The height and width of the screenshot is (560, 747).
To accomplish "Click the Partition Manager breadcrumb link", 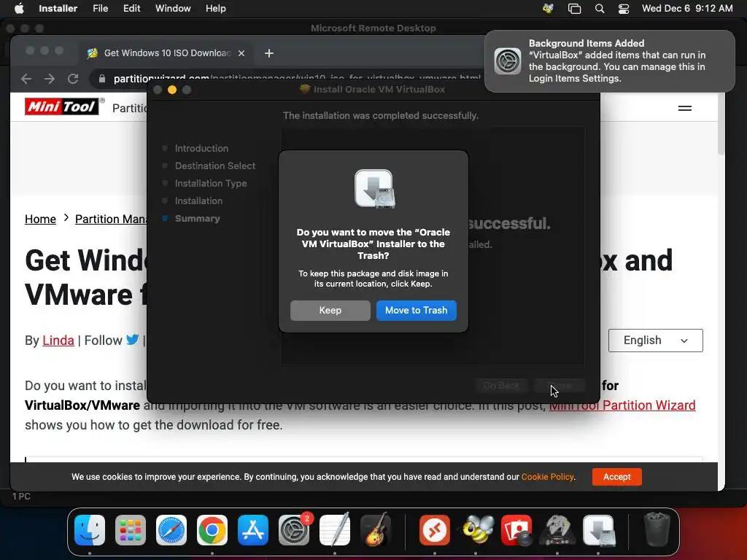I will click(112, 219).
